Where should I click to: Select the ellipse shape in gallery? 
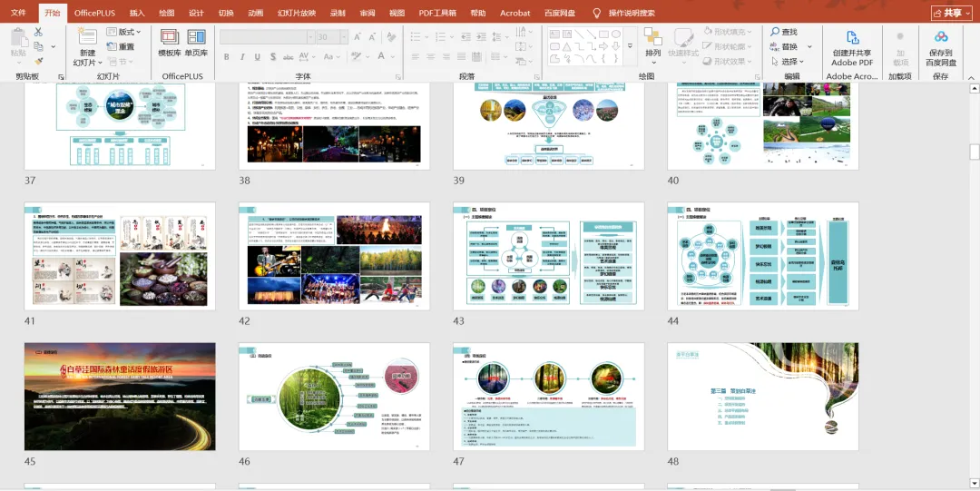click(616, 34)
